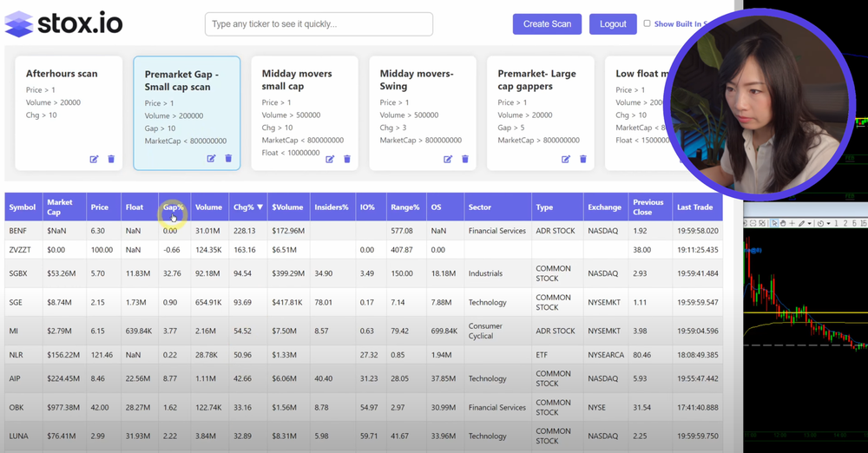Image resolution: width=868 pixels, height=453 pixels.
Task: Click the Create Scan button
Action: click(x=547, y=23)
